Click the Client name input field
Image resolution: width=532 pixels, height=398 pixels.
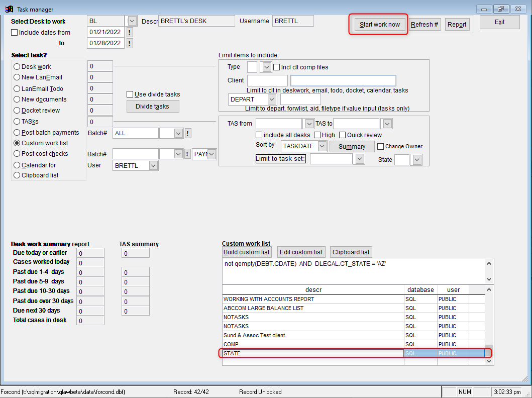(x=343, y=80)
